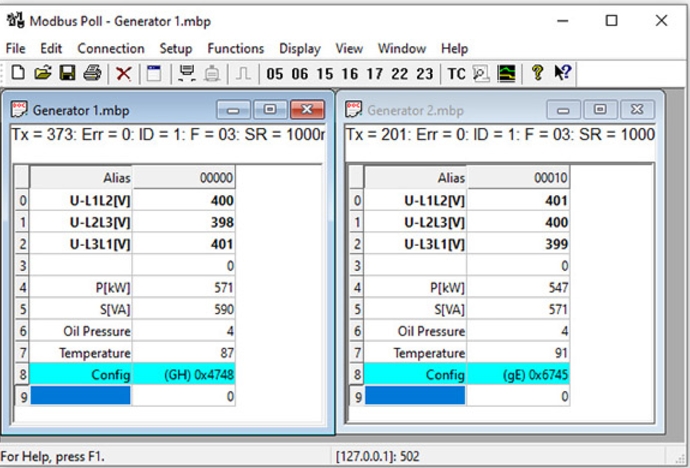Screen dimensions: 690x468
Task: Click column header 00010 in Generator 2
Action: pyautogui.click(x=518, y=178)
